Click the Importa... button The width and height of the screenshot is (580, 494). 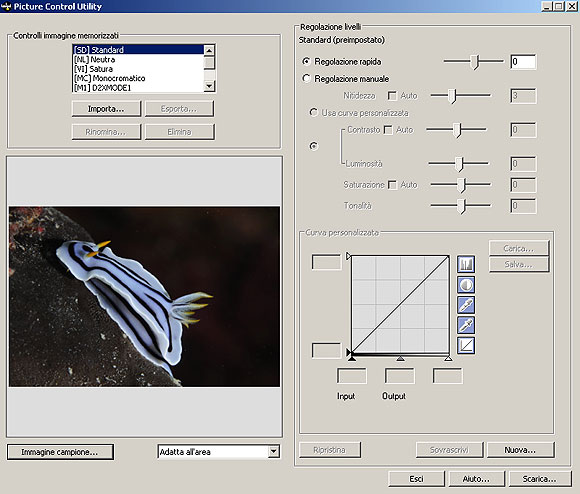pyautogui.click(x=106, y=109)
